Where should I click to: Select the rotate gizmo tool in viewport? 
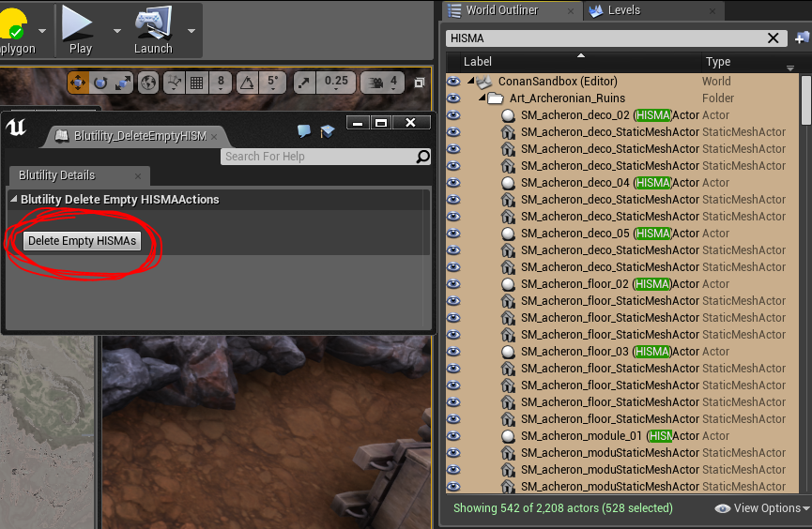coord(100,83)
